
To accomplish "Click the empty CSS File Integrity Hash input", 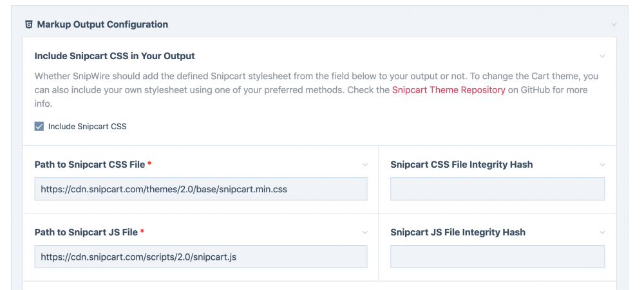I will 497,189.
